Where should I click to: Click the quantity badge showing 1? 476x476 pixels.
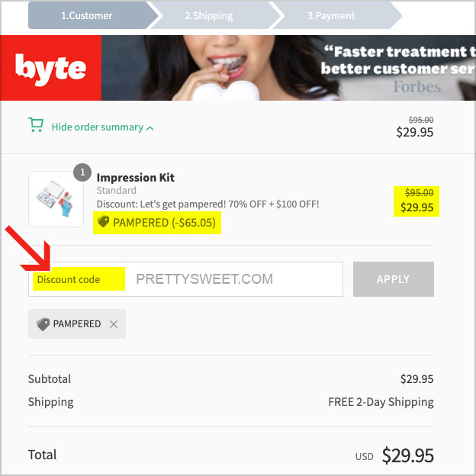click(x=82, y=172)
